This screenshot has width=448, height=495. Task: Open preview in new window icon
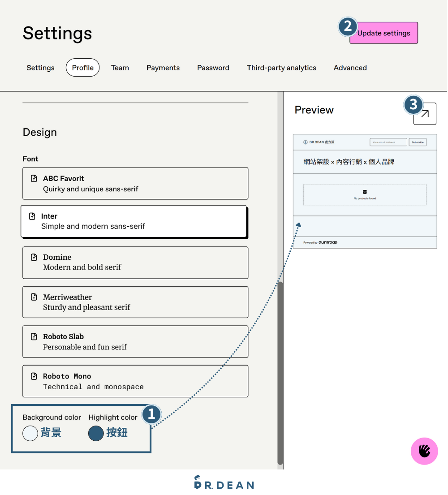point(425,114)
